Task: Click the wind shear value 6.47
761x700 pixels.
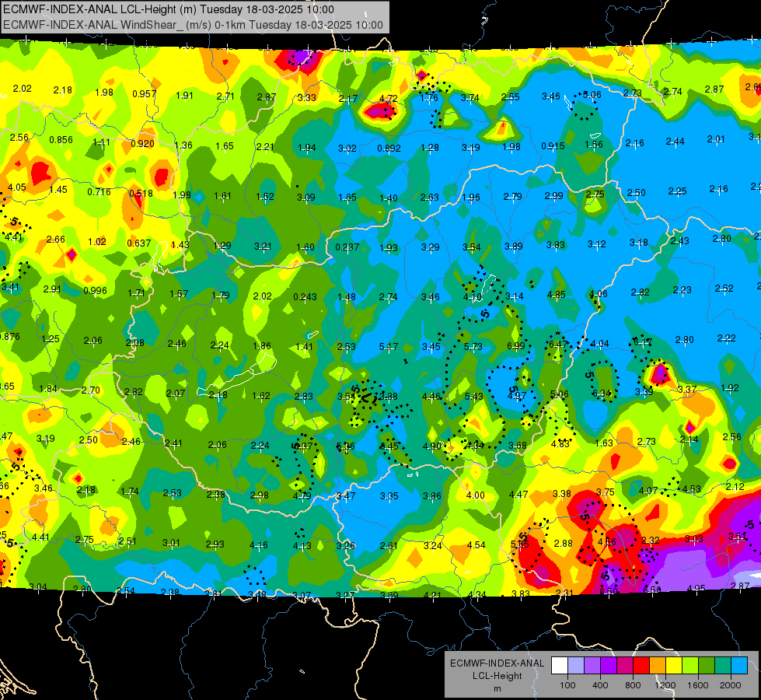Action: 558,345
